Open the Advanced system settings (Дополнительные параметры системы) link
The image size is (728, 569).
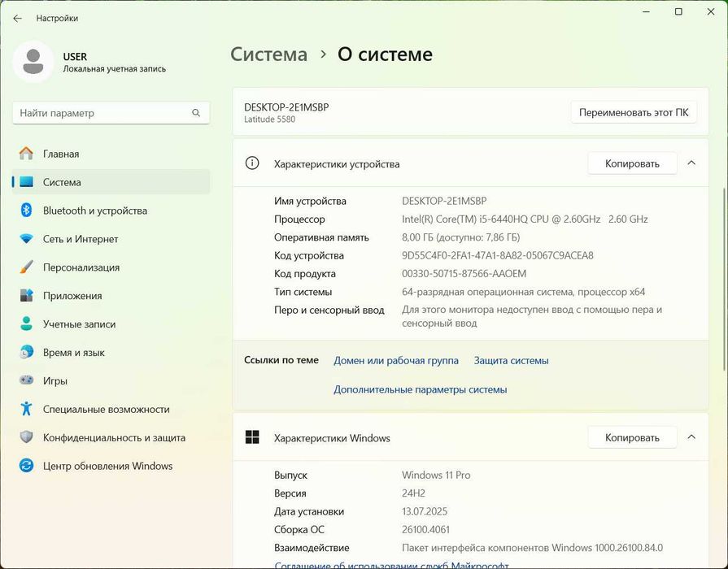(x=421, y=389)
